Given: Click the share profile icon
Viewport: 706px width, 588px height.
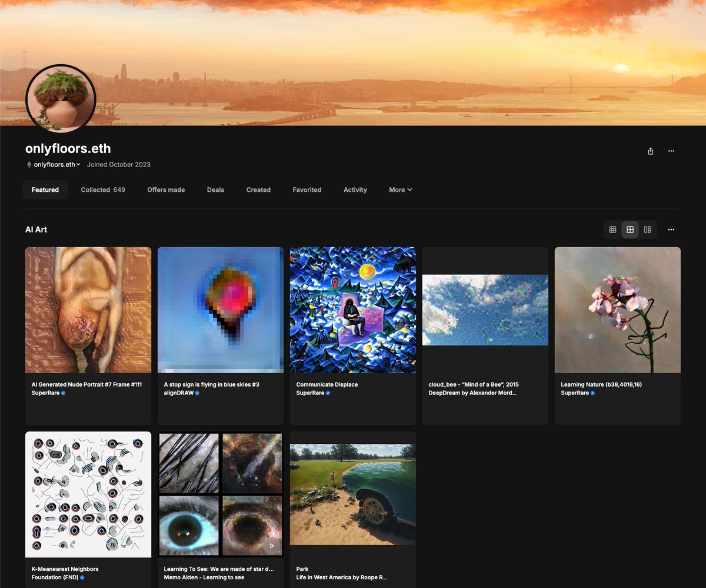Looking at the screenshot, I should pyautogui.click(x=650, y=151).
